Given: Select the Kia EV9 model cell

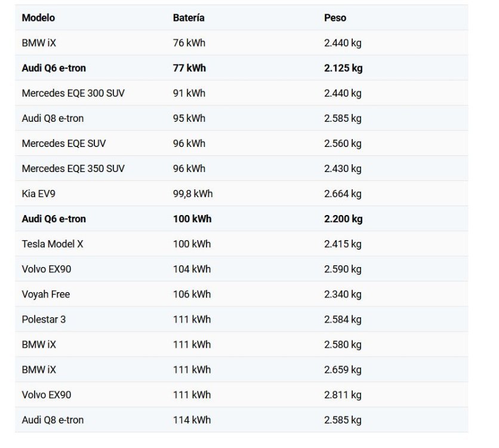Looking at the screenshot, I should (39, 194).
